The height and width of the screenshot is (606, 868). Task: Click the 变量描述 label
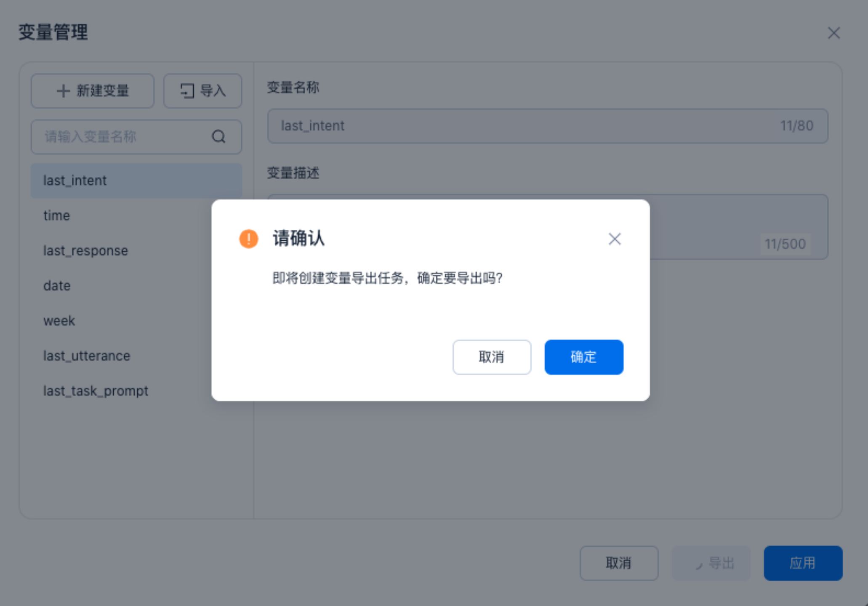(293, 173)
